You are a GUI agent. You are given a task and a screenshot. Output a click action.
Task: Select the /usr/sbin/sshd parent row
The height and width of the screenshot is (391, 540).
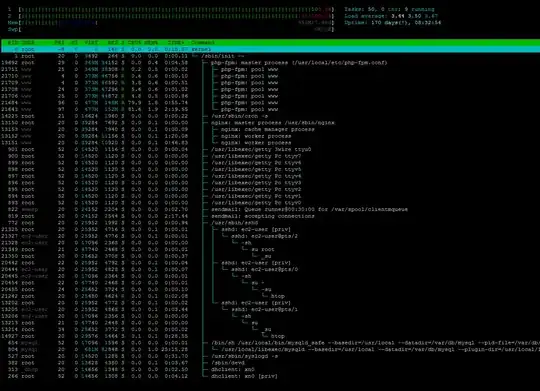(270, 223)
